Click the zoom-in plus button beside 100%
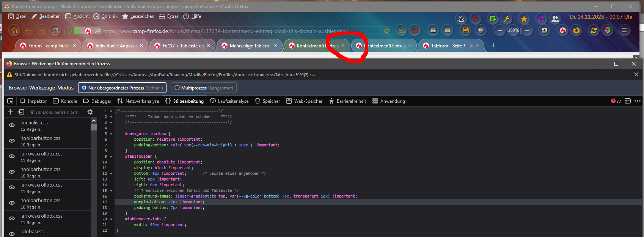This screenshot has height=237, width=644. pos(527,31)
